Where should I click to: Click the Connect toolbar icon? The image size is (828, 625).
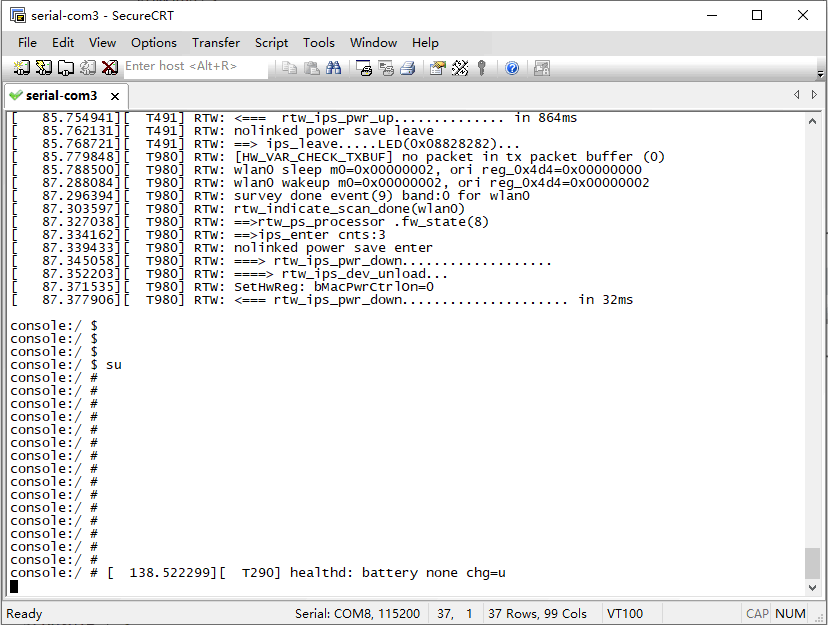[21, 68]
